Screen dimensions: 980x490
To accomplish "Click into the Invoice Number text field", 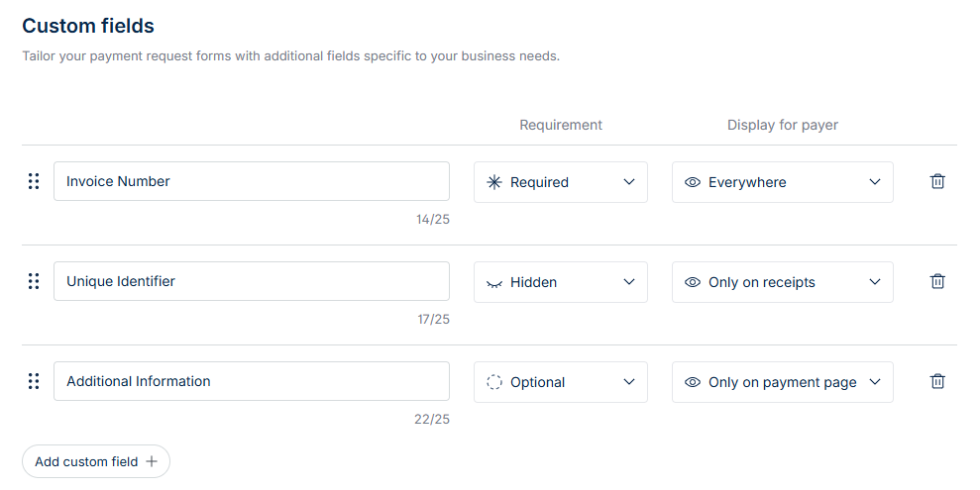I will 252,181.
